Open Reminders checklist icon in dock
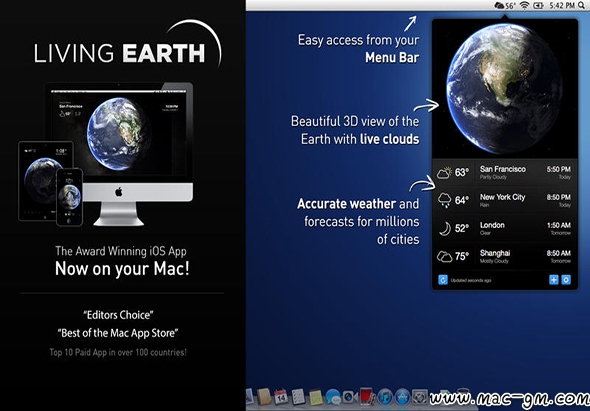590x411 pixels. 298,397
